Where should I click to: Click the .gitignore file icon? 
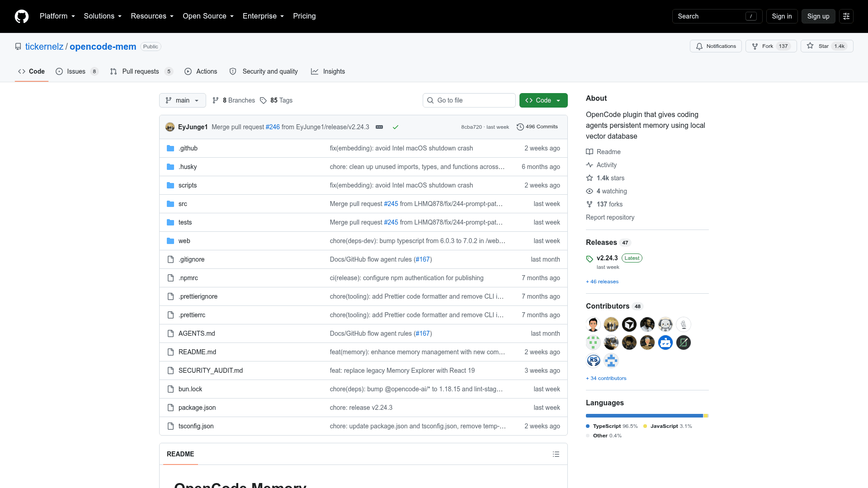[x=170, y=259]
